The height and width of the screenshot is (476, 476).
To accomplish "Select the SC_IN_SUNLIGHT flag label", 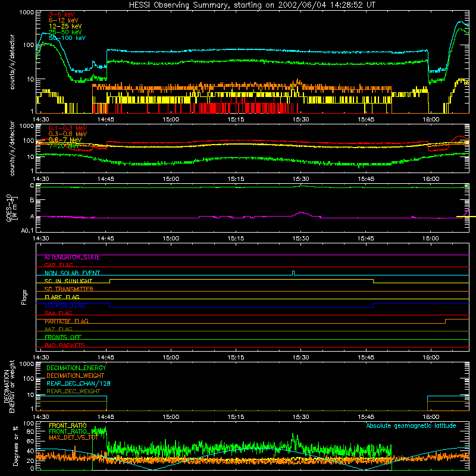I will (68, 281).
